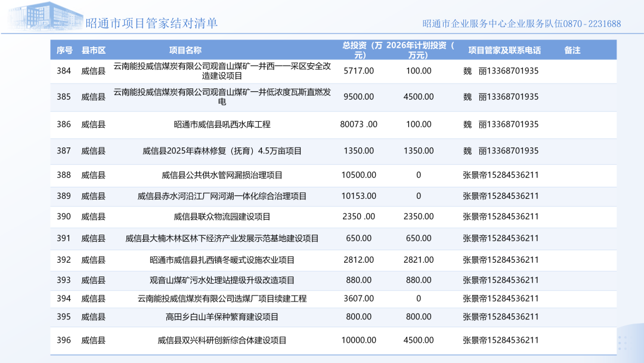Click total investment 650.00 in row 391
The image size is (644, 363).
tap(358, 238)
